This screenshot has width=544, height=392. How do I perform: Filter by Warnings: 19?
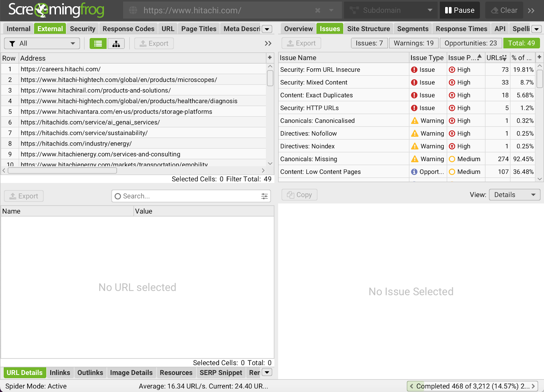414,43
